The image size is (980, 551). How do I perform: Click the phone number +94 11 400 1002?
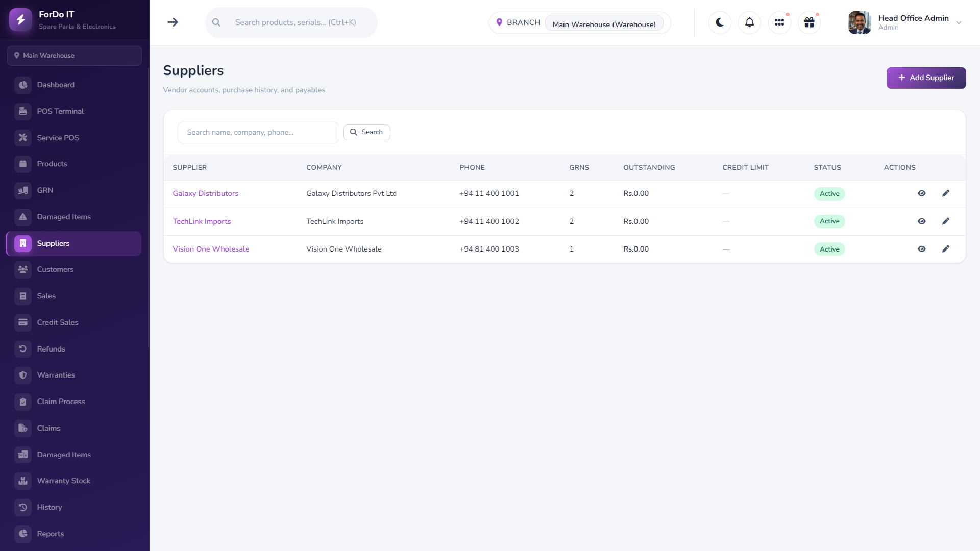tap(489, 221)
